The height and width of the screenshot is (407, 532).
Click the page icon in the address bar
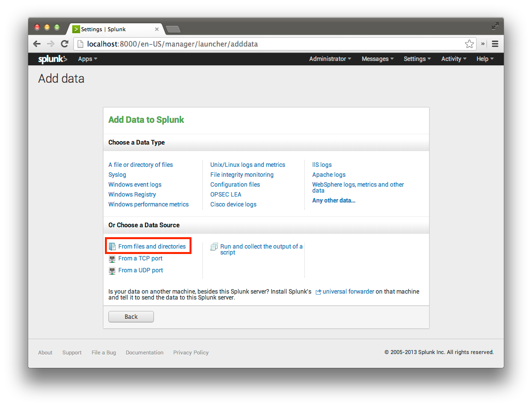[80, 44]
